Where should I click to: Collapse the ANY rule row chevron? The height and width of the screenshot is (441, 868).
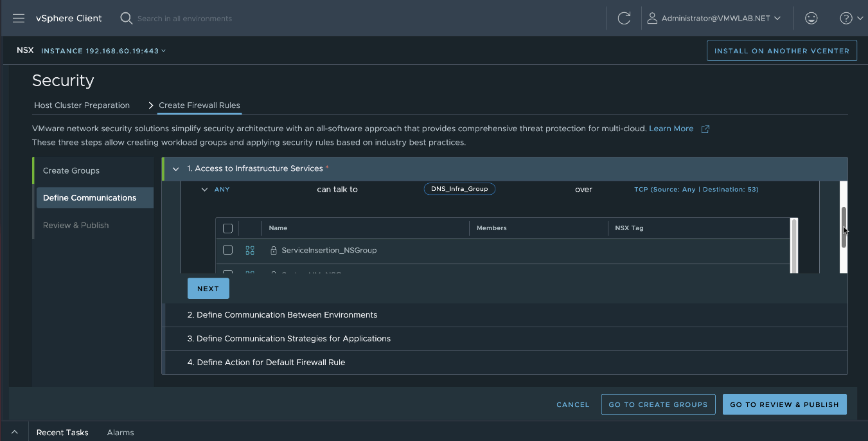click(204, 190)
